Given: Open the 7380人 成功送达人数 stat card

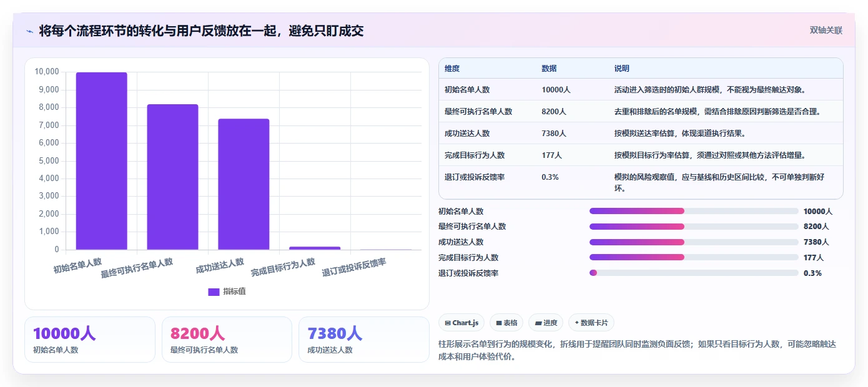Looking at the screenshot, I should [364, 340].
